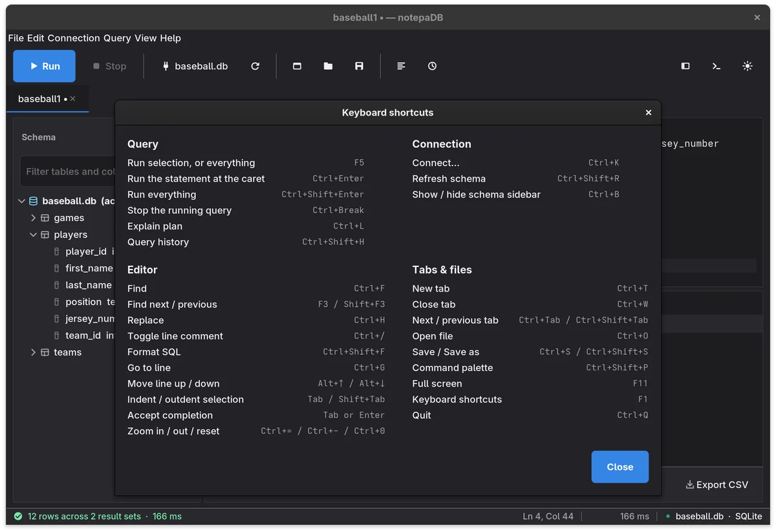Click the 'Query history' shortcut row
This screenshot has width=776, height=532.
(x=246, y=242)
